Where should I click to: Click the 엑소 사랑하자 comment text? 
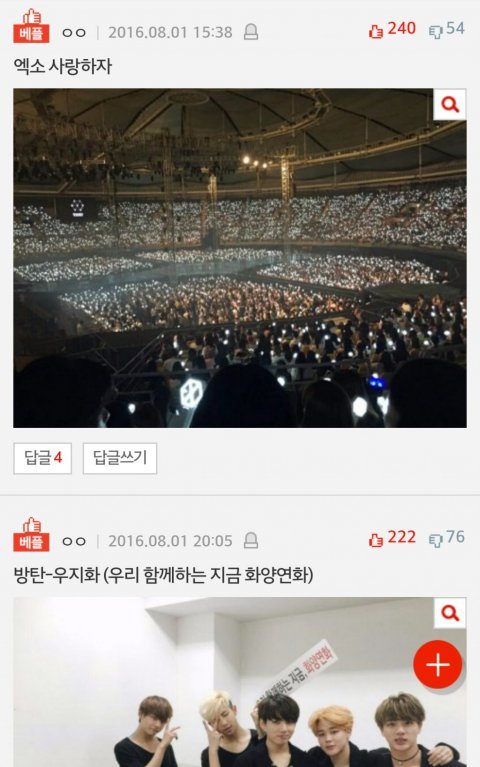point(63,66)
